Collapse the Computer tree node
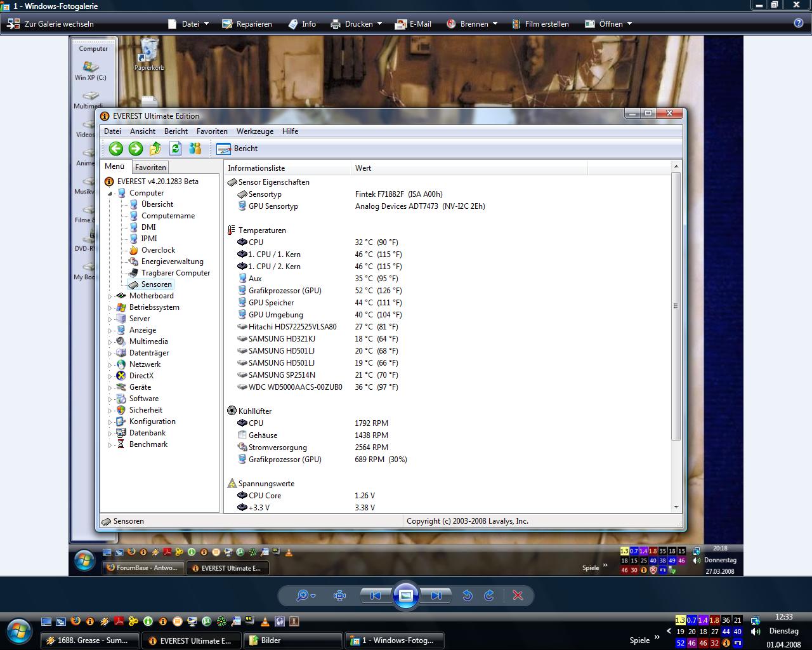Image resolution: width=812 pixels, height=650 pixels. (x=110, y=193)
